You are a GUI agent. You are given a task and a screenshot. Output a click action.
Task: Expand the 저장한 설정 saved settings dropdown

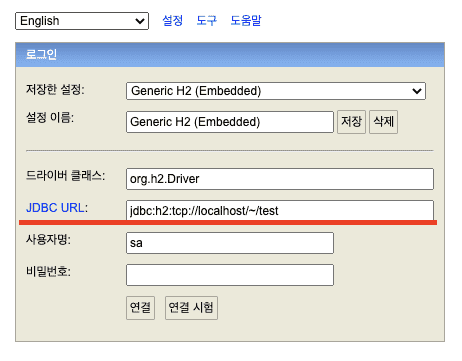tap(276, 91)
